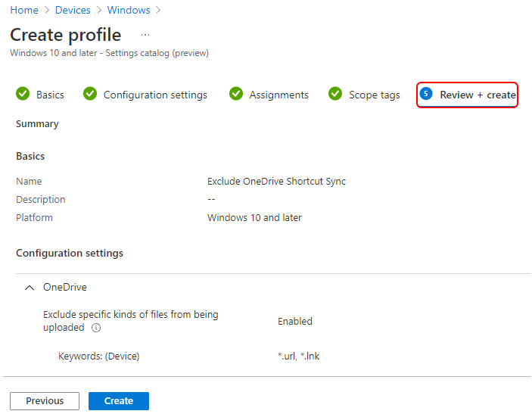Click the 'Keywords: (Device)' label
Viewport: 532px width, 414px height.
(x=98, y=356)
